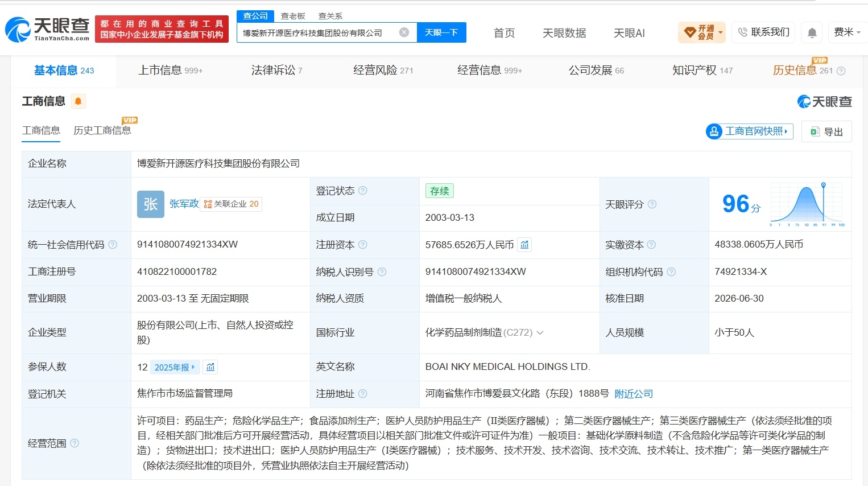Open the 经营信息 tab

(x=490, y=71)
